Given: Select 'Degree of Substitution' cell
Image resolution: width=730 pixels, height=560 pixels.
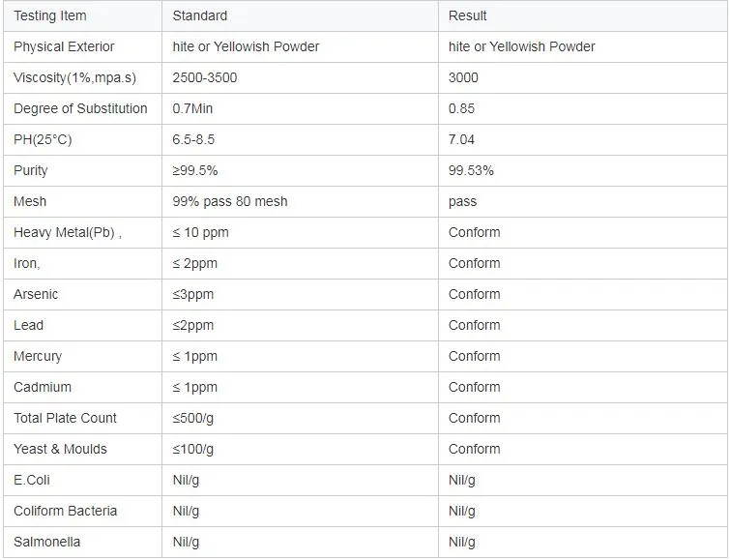Looking at the screenshot, I should [80, 108].
